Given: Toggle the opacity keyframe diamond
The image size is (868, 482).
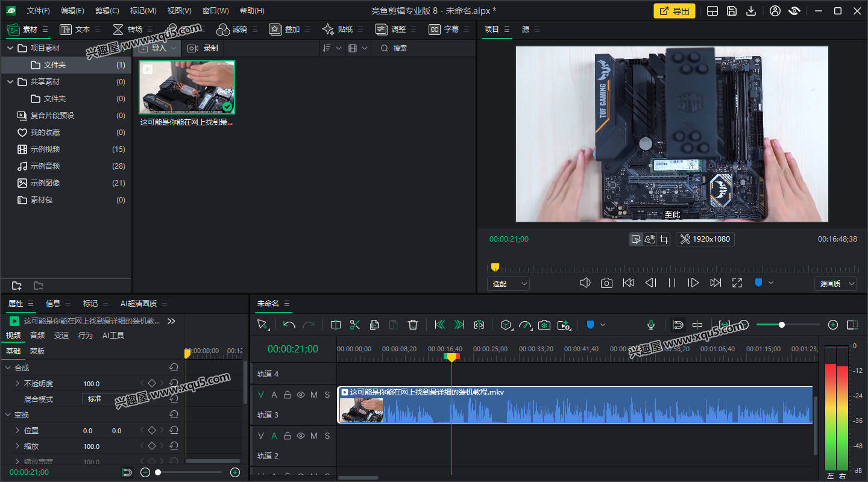Looking at the screenshot, I should click(x=152, y=383).
